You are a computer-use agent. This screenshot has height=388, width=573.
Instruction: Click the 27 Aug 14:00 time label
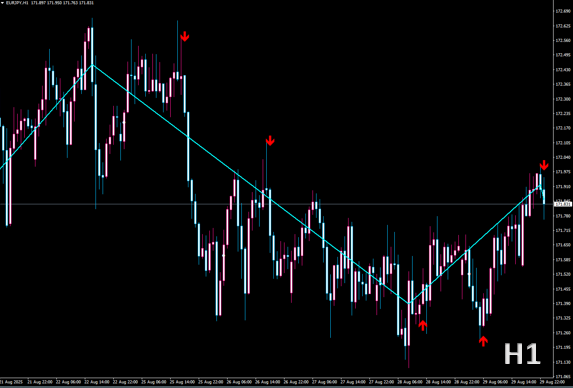click(x=353, y=382)
